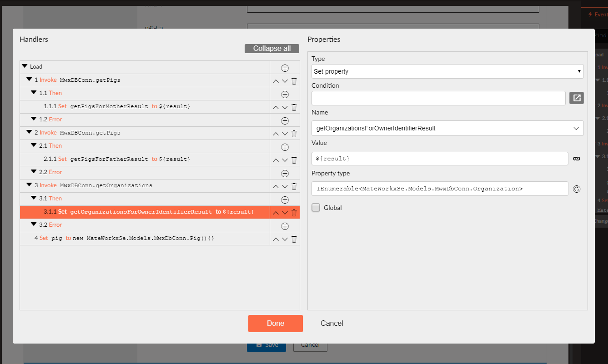Add a handler under 2.2 Error
This screenshot has width=608, height=364.
click(285, 174)
